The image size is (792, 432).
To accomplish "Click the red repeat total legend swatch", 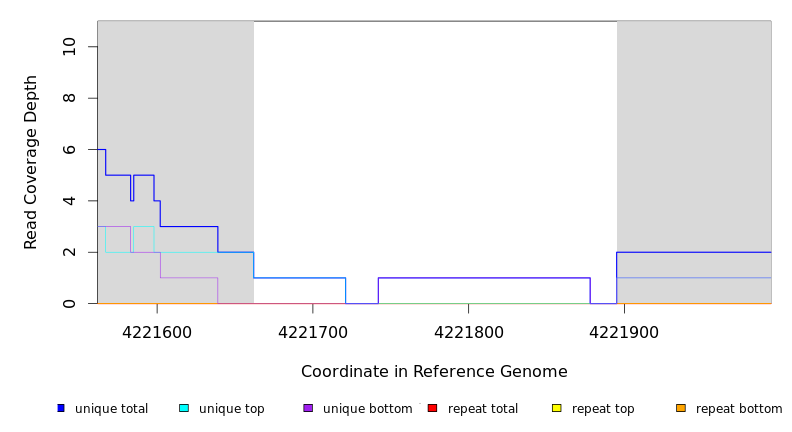I will [x=432, y=408].
